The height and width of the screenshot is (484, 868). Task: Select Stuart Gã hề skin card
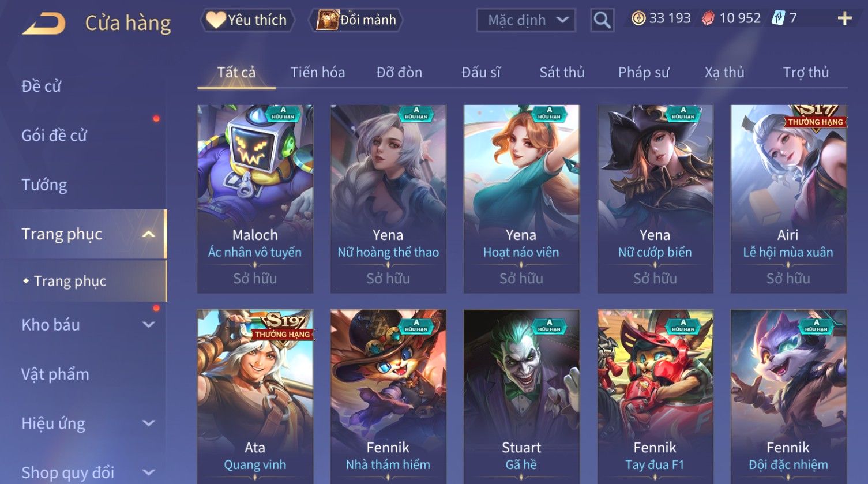coord(521,397)
